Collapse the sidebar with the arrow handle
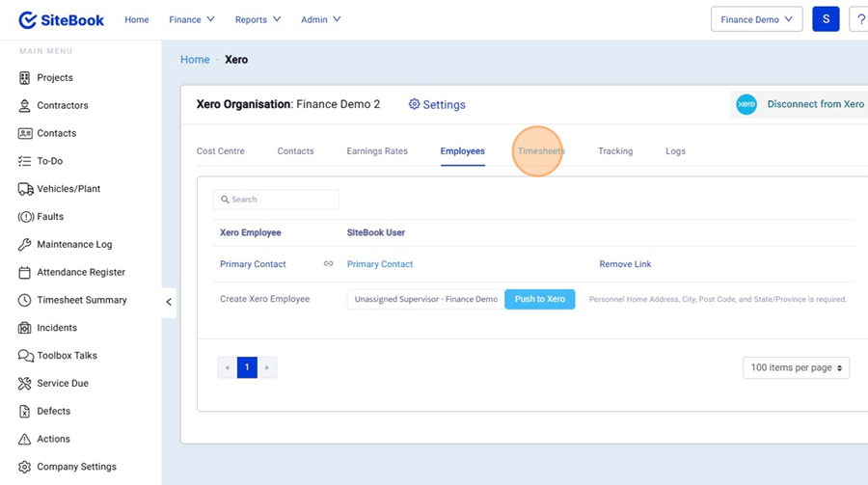The width and height of the screenshot is (868, 485). pos(169,302)
